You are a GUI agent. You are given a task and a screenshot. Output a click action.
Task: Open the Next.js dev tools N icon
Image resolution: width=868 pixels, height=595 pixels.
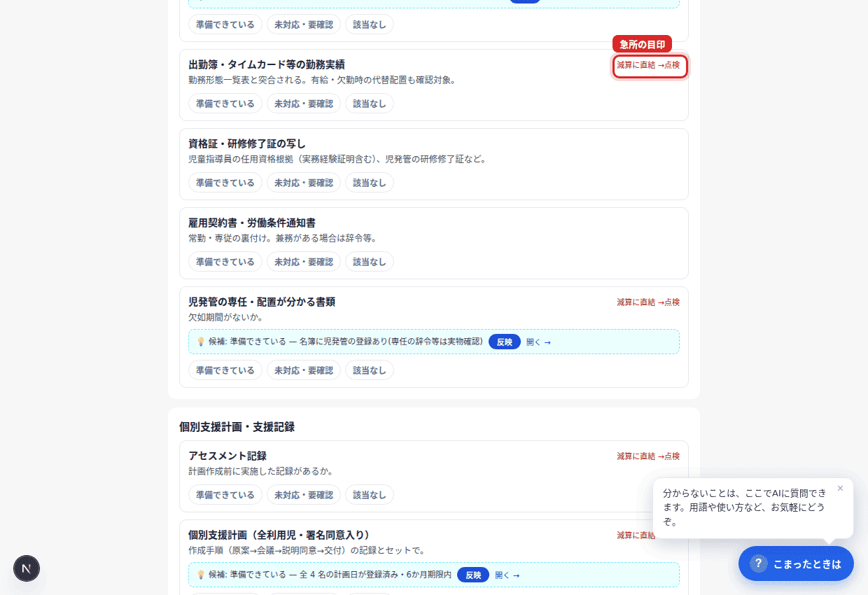pos(27,568)
